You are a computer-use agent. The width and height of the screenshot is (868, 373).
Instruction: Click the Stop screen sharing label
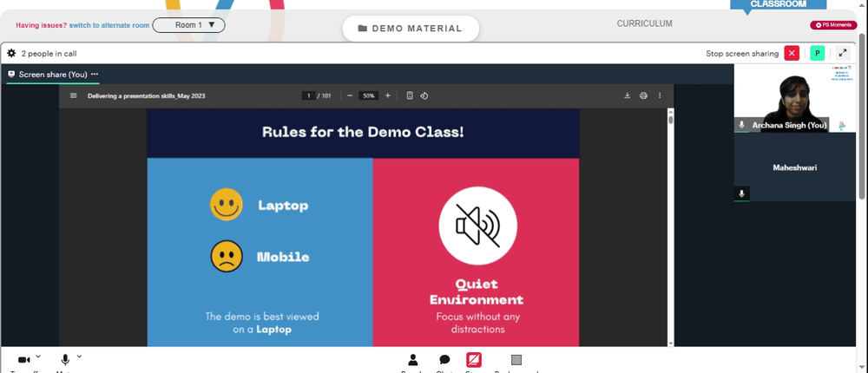(x=742, y=54)
